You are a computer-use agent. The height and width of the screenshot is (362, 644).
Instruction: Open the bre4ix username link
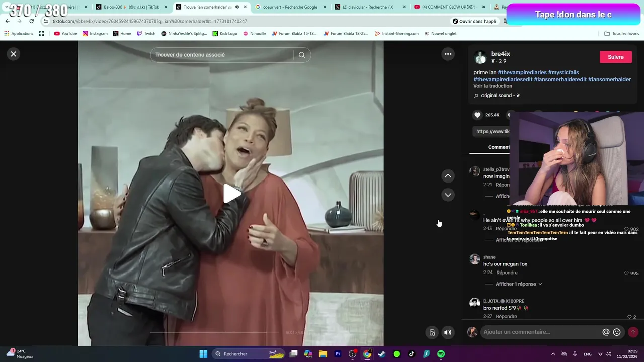tap(501, 54)
